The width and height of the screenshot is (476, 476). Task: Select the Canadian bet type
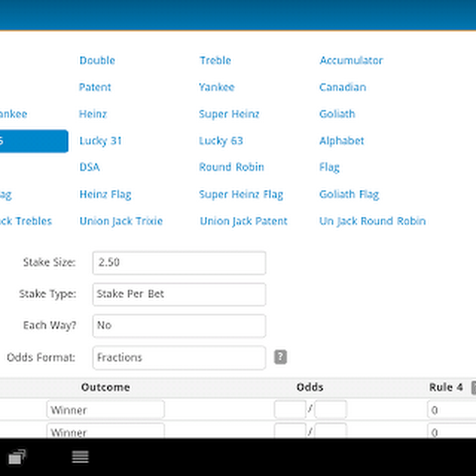[343, 87]
